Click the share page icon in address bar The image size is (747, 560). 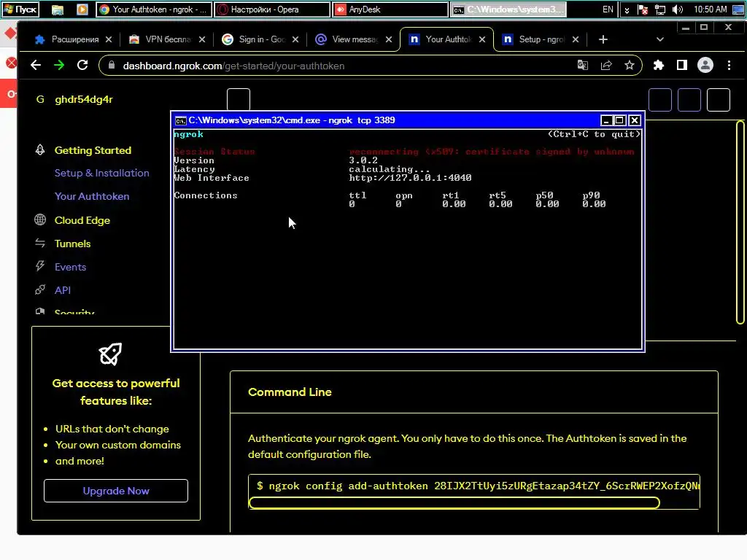pyautogui.click(x=606, y=65)
